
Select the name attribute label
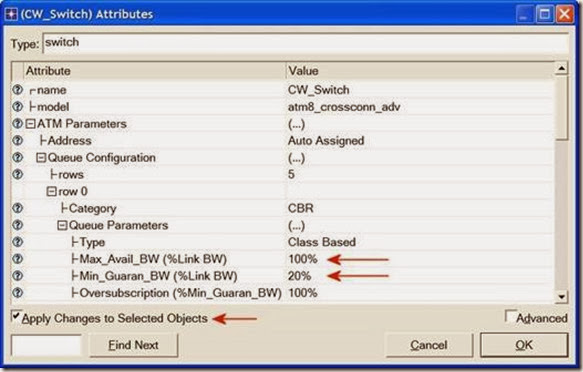(52, 90)
